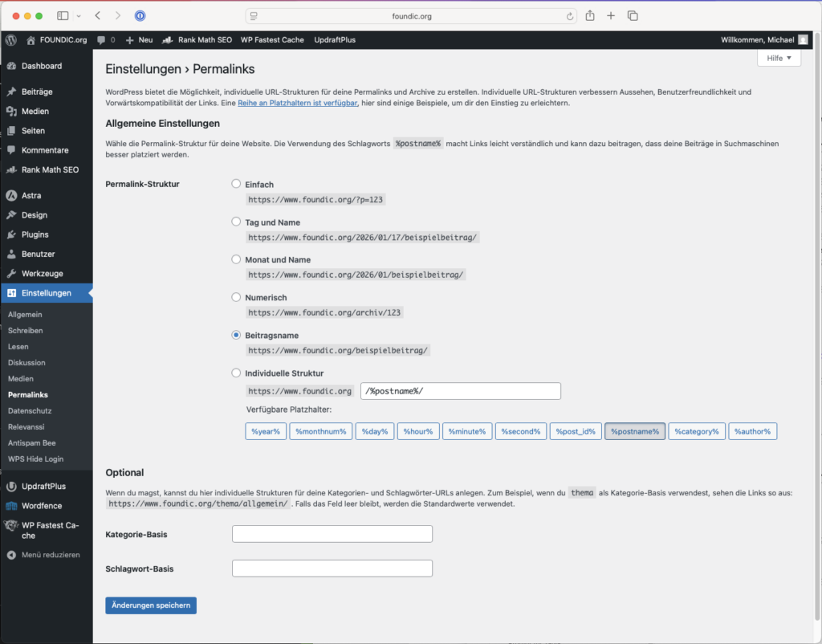822x644 pixels.
Task: Choose Individuelle Struktur radio button
Action: coord(236,373)
